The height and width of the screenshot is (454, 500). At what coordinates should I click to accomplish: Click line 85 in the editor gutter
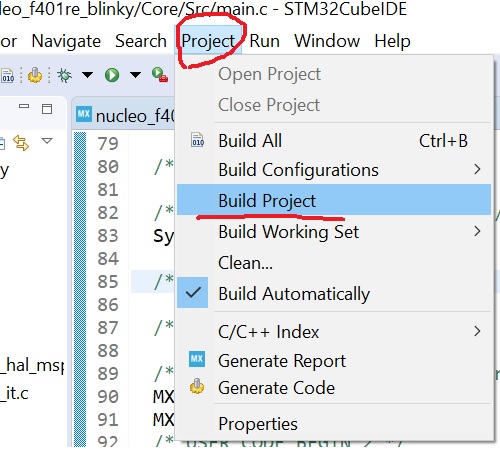click(108, 282)
